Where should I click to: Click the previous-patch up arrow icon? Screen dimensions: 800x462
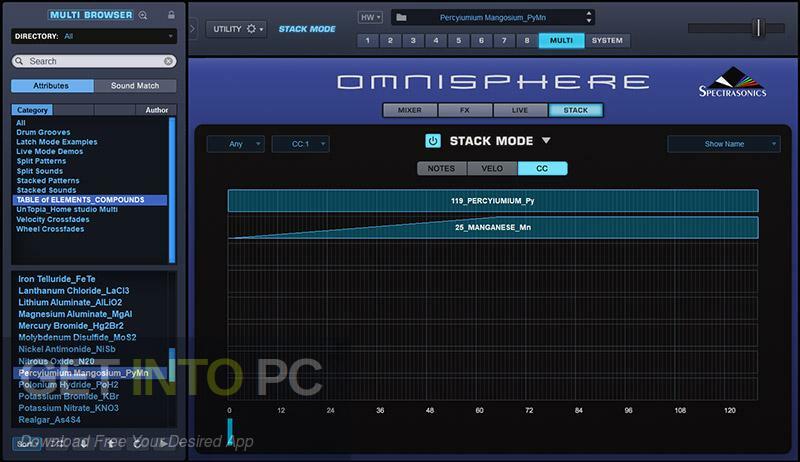click(111, 443)
